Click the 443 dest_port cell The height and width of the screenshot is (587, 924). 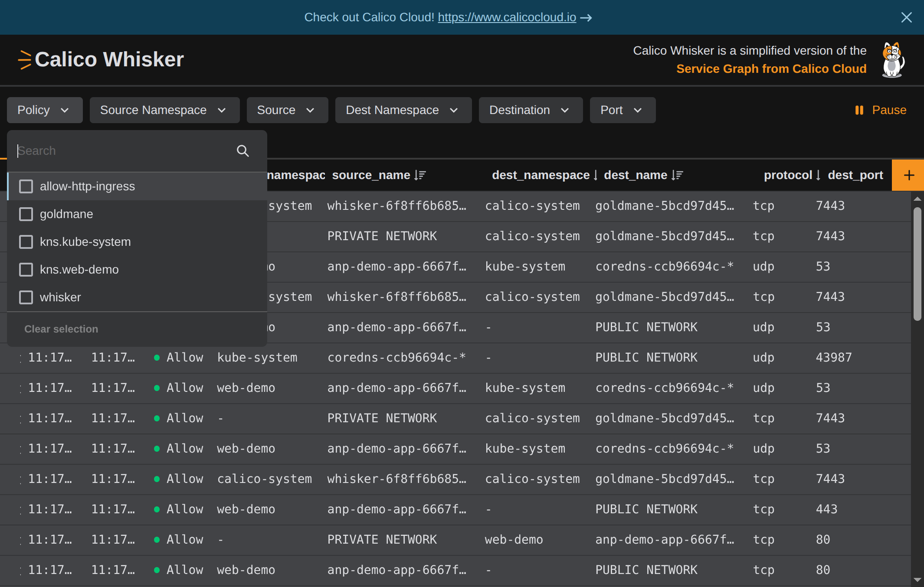tap(826, 509)
